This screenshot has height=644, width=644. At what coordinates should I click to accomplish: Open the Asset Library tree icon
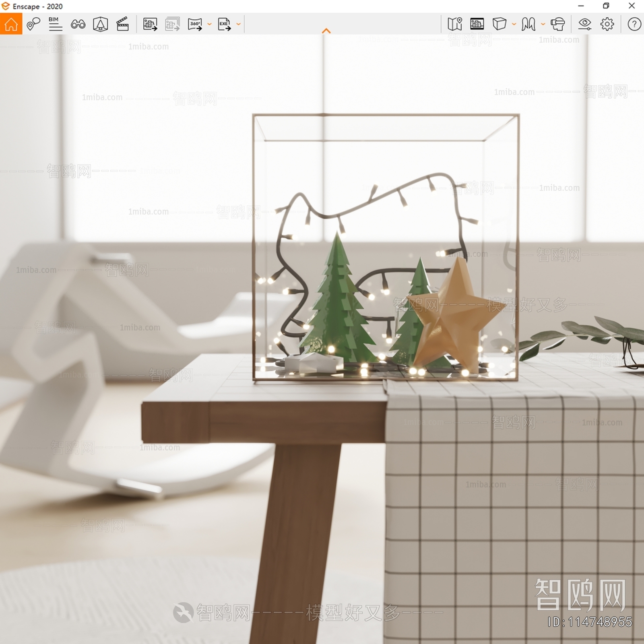click(100, 24)
